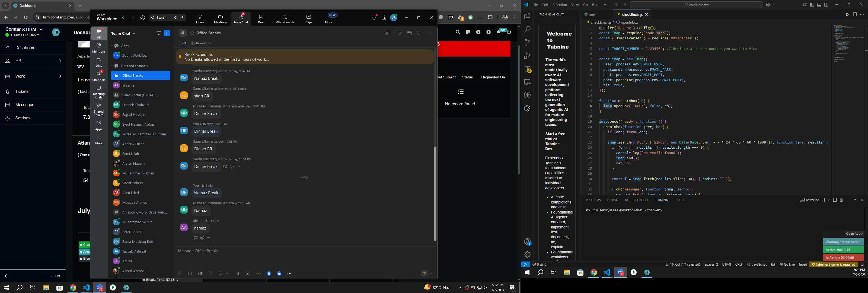Record audio message with microphone icon
868x293 pixels.
point(238,273)
